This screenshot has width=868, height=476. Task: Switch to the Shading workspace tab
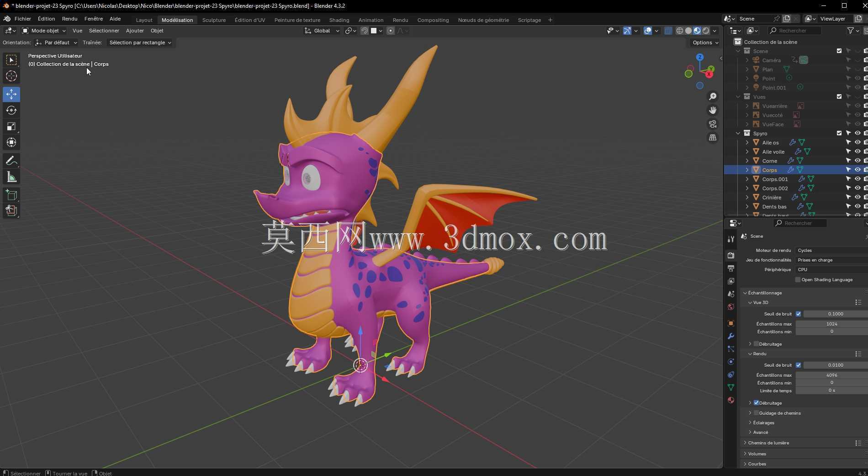(x=339, y=20)
